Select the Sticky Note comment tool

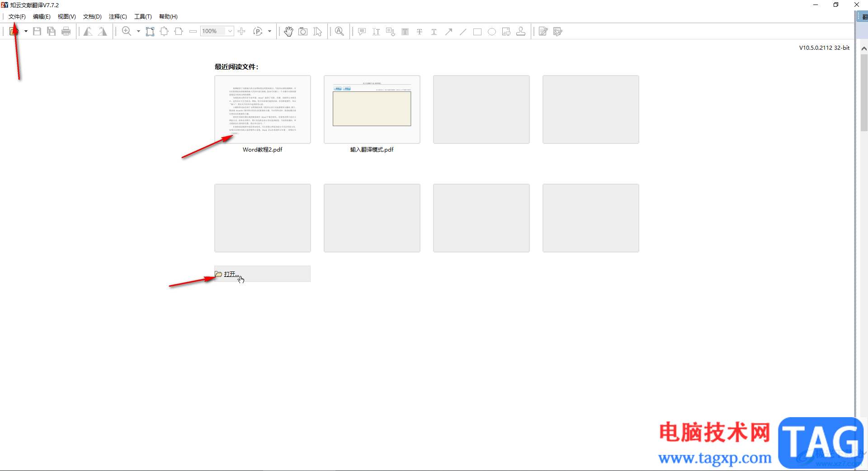click(362, 31)
